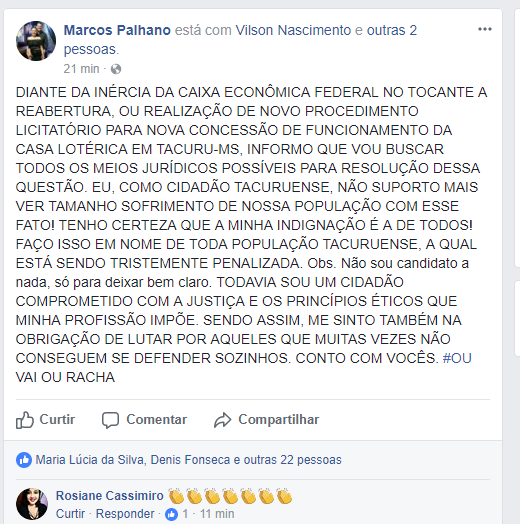Open Marcos Palhano's profile picture
The height and width of the screenshot is (524, 520).
click(36, 41)
